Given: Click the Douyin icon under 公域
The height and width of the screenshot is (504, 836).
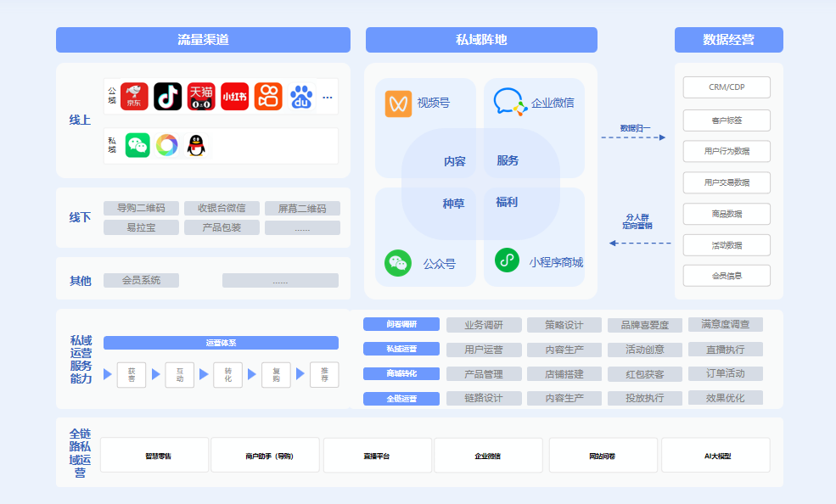Looking at the screenshot, I should [168, 97].
